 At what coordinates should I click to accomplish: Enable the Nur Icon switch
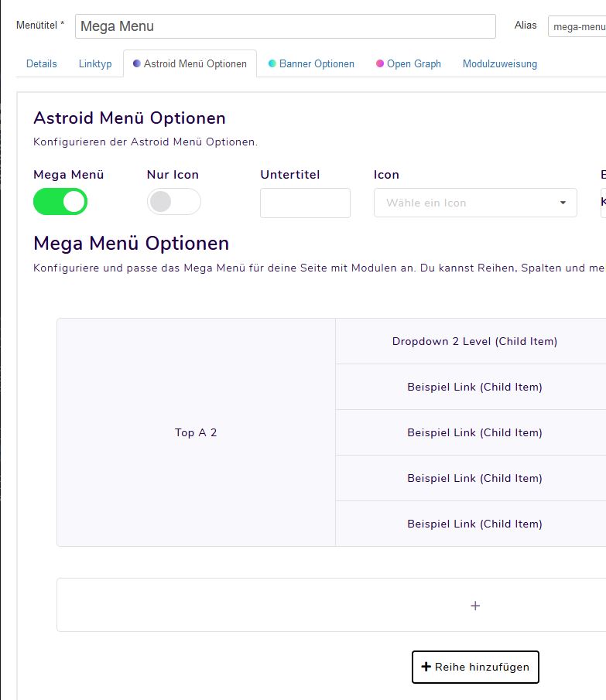[x=173, y=201]
